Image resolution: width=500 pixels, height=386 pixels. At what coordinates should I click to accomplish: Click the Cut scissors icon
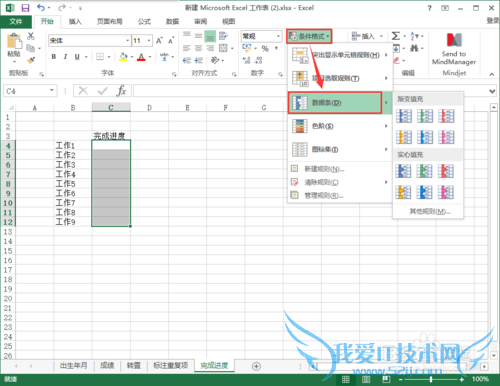click(31, 35)
